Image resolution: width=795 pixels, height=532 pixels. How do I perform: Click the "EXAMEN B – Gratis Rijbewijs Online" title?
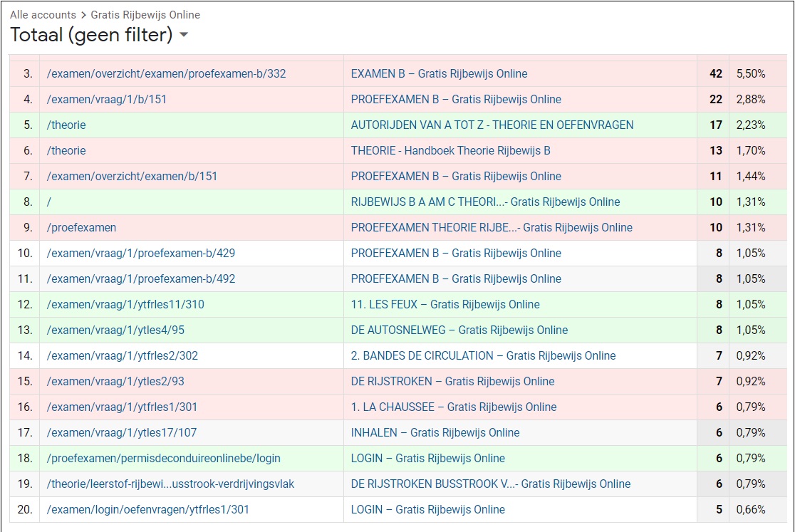[439, 73]
